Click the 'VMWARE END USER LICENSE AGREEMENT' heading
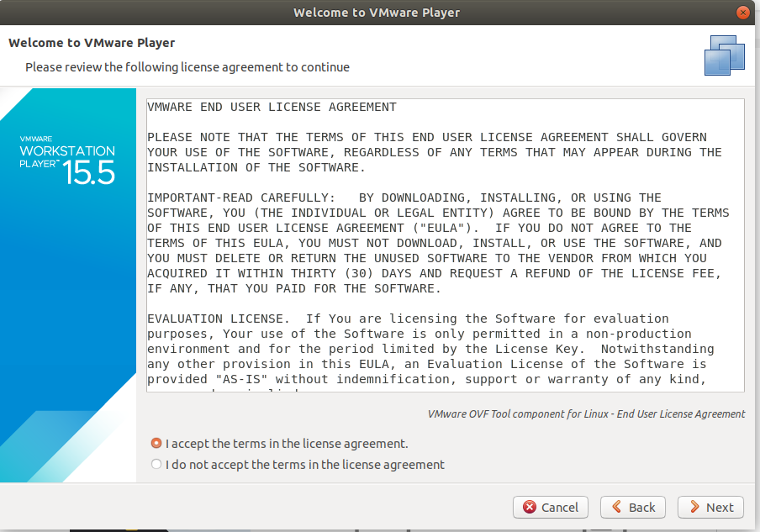Viewport: 760px width, 532px height. pos(272,107)
